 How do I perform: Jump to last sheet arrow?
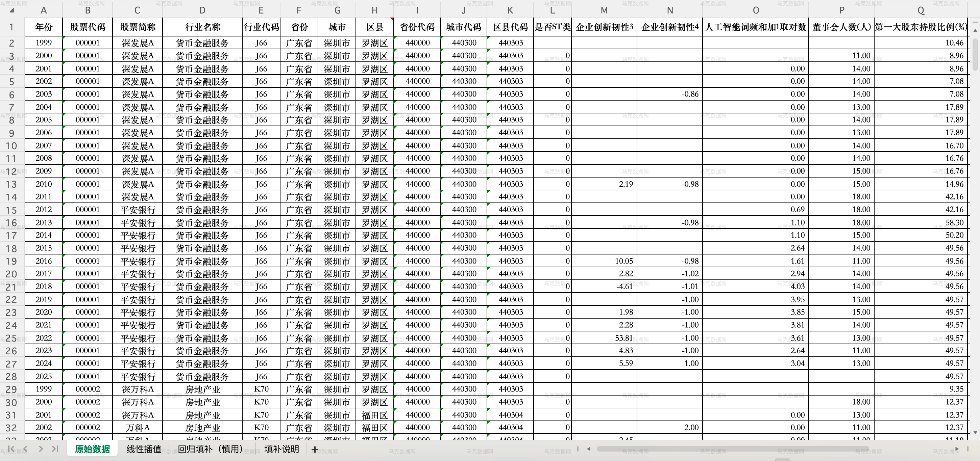(x=55, y=449)
